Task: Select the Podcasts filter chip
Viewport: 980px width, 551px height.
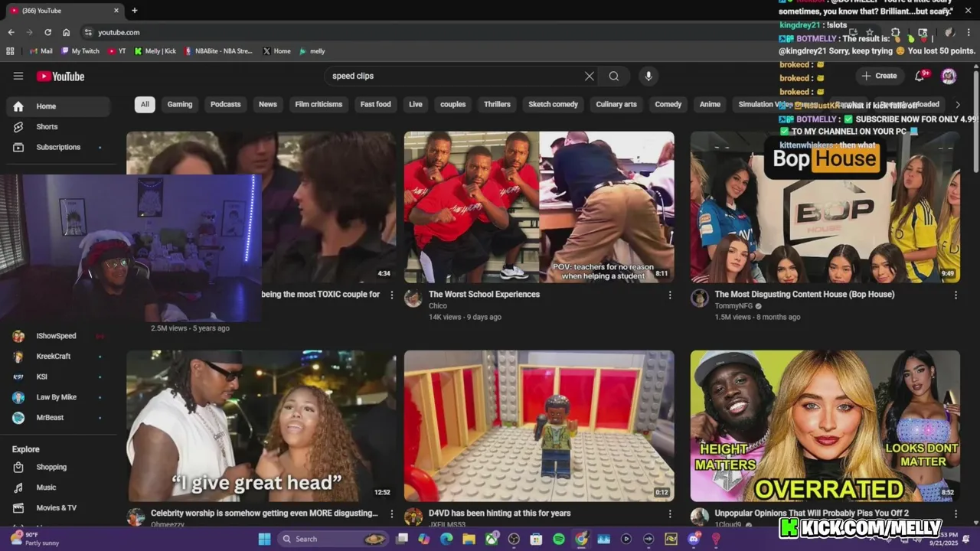Action: click(225, 104)
